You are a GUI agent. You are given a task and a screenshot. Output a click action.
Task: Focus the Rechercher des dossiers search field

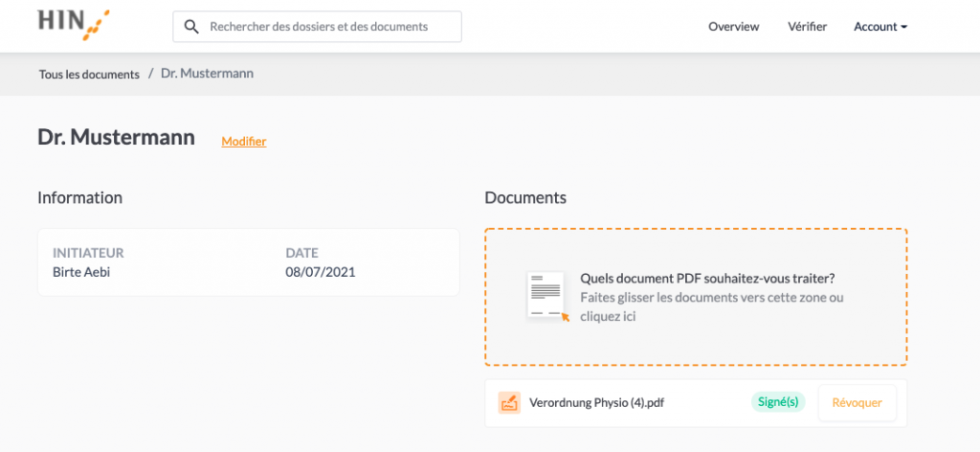318,26
